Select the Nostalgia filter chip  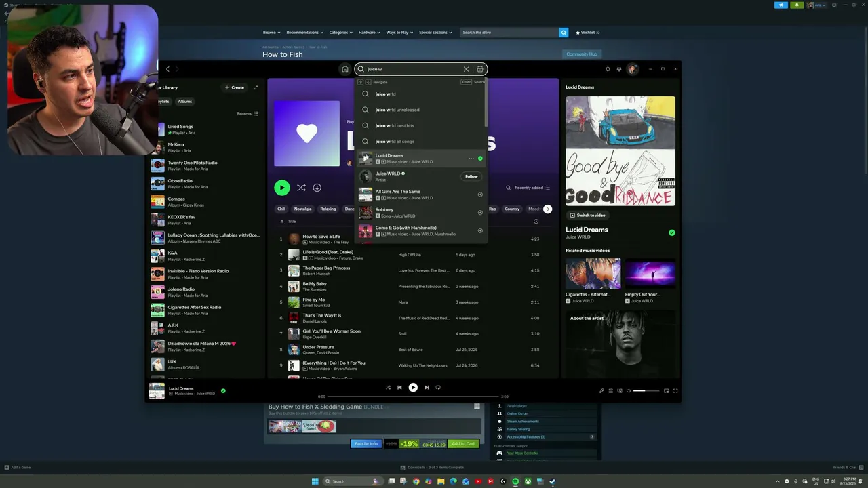303,209
